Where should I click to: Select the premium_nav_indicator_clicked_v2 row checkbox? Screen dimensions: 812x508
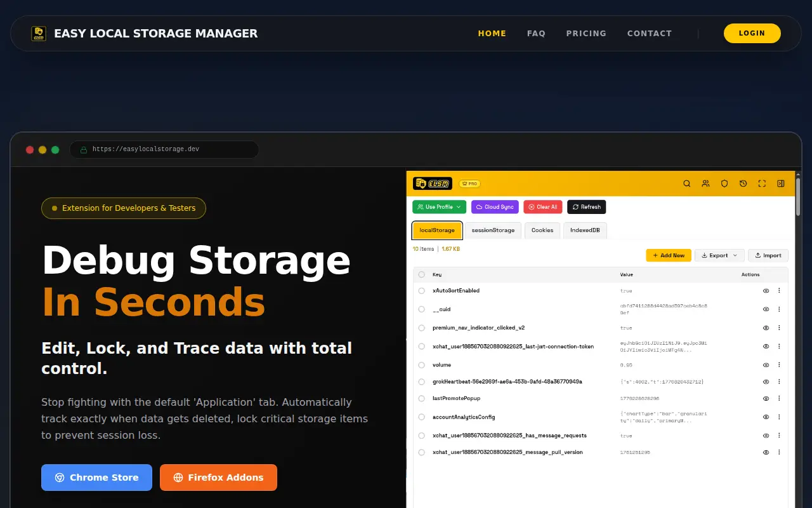tap(421, 328)
